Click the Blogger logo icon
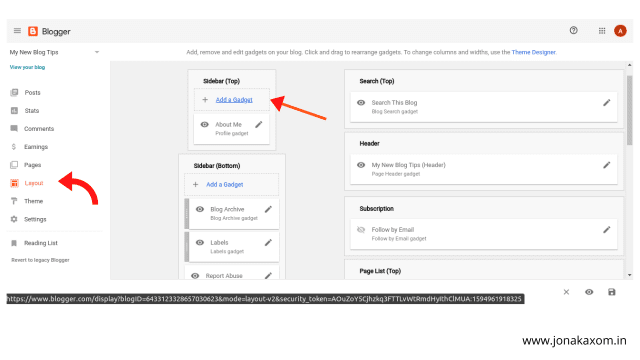 (33, 31)
